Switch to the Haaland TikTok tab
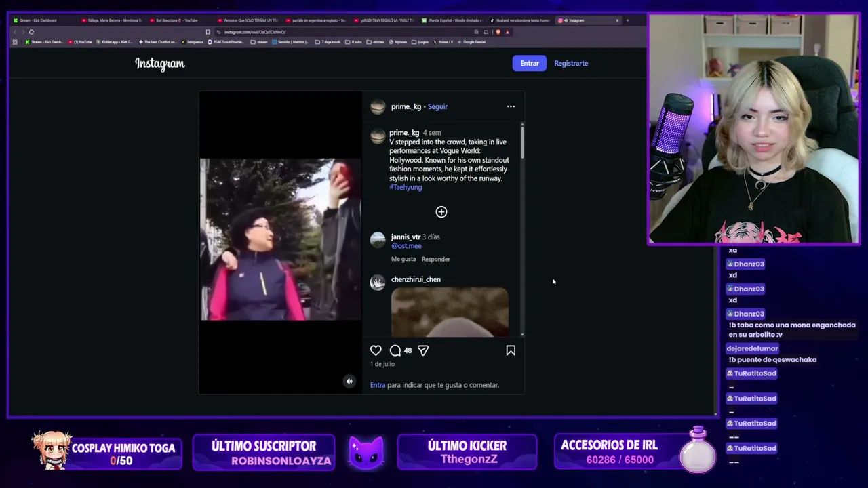 pos(520,20)
